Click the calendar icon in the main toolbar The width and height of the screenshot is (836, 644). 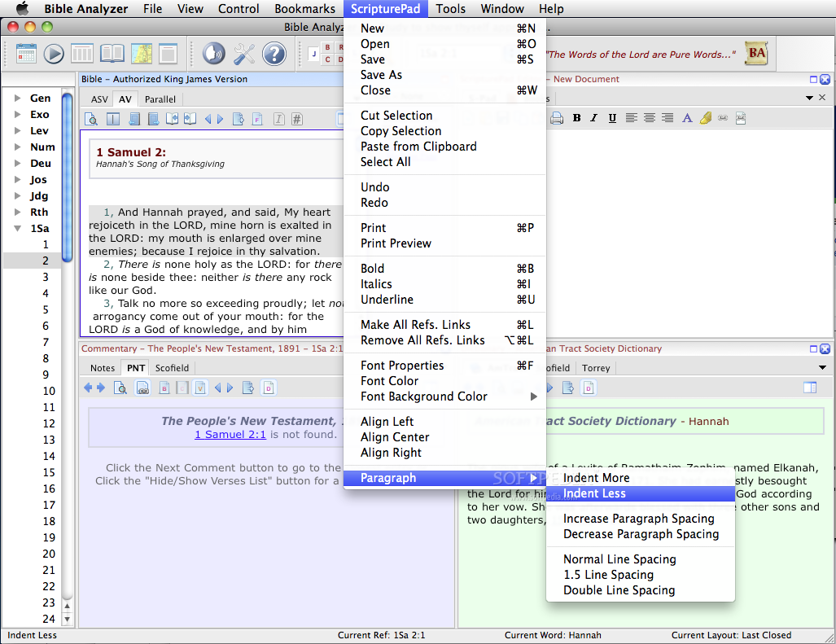pos(26,53)
